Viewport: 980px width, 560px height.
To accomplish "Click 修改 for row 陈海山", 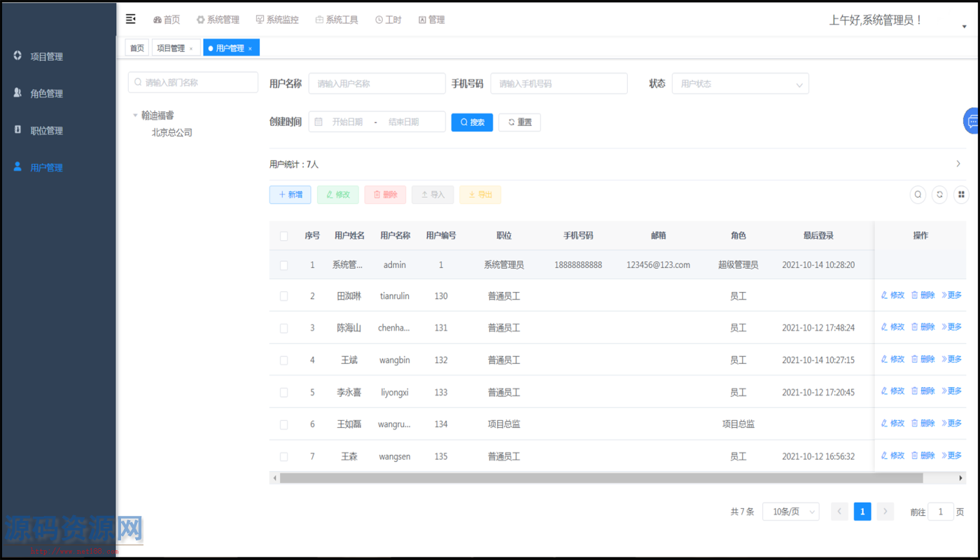I will [x=892, y=327].
